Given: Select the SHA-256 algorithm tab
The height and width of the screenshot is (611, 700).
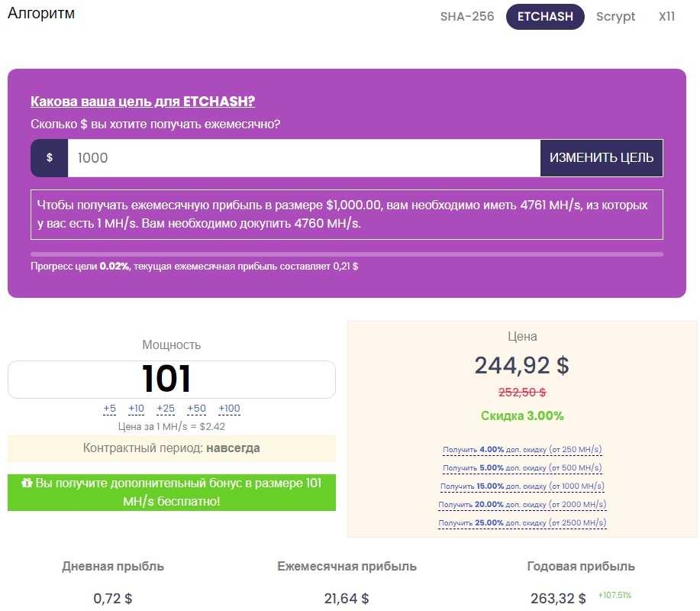Looking at the screenshot, I should pyautogui.click(x=467, y=17).
